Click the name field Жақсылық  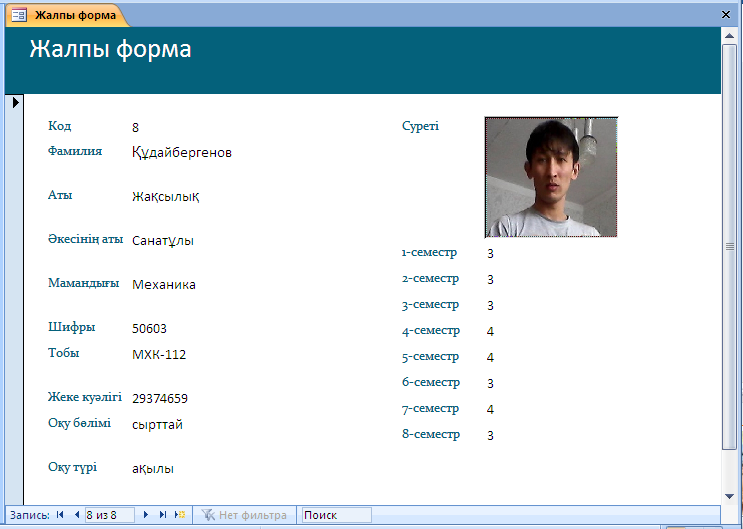(165, 196)
